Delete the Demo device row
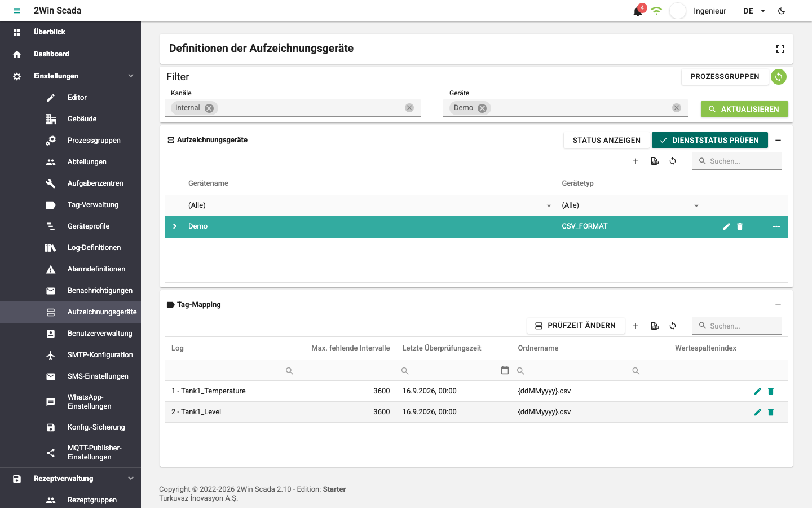Screen dimensions: 812x508 (740, 226)
